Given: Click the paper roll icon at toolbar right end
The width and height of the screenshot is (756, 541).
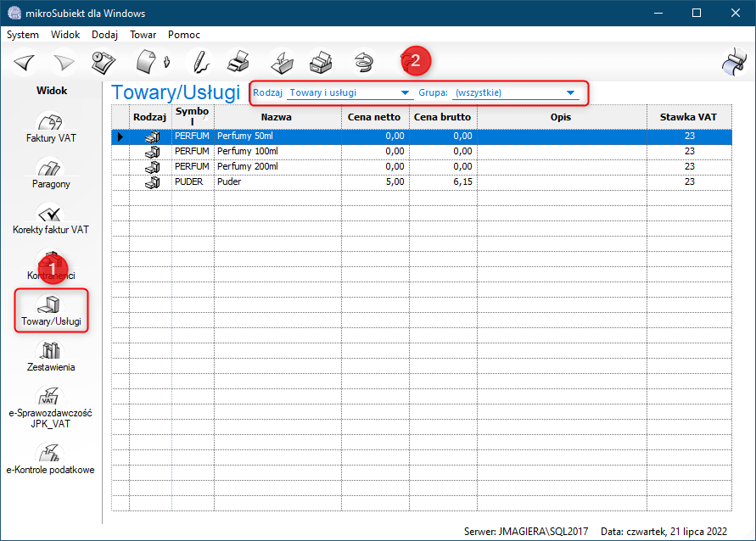Looking at the screenshot, I should click(734, 62).
